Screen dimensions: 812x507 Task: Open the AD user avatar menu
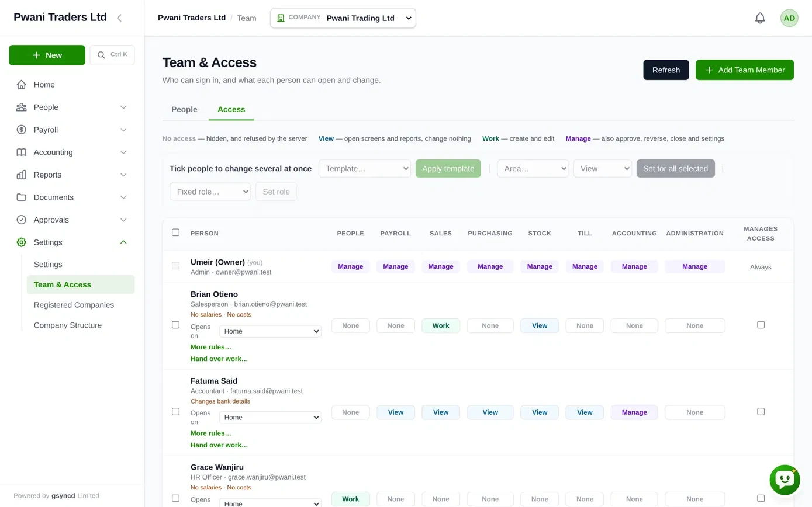(789, 18)
